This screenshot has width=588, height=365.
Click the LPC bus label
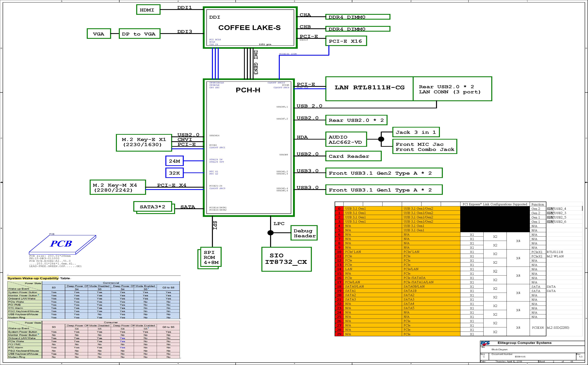(279, 224)
